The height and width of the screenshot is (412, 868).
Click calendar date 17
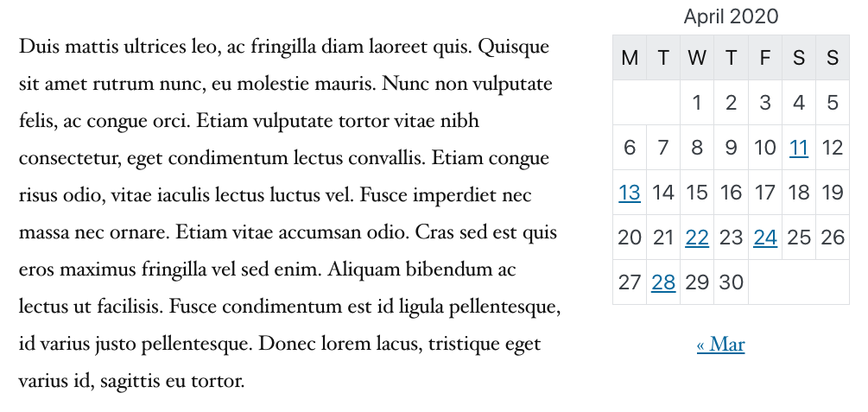coord(765,193)
